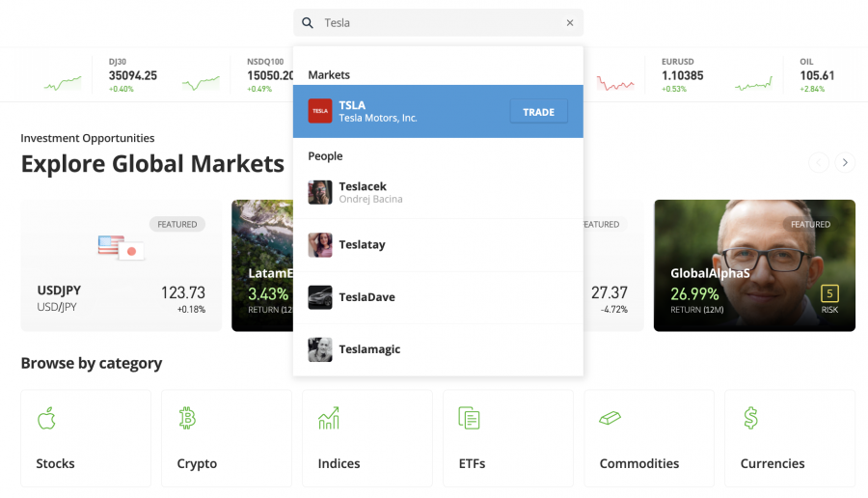
Task: Choose Teslamagic from search results
Action: tap(369, 349)
